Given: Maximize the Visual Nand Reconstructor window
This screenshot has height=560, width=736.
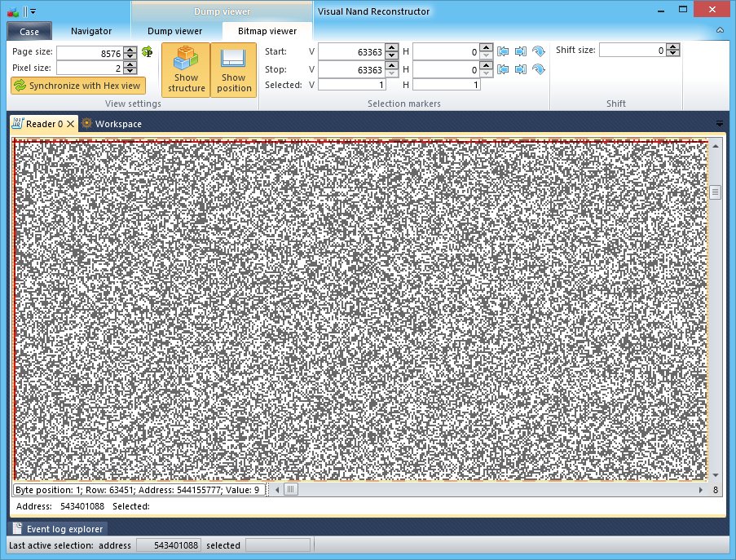Looking at the screenshot, I should click(x=683, y=10).
